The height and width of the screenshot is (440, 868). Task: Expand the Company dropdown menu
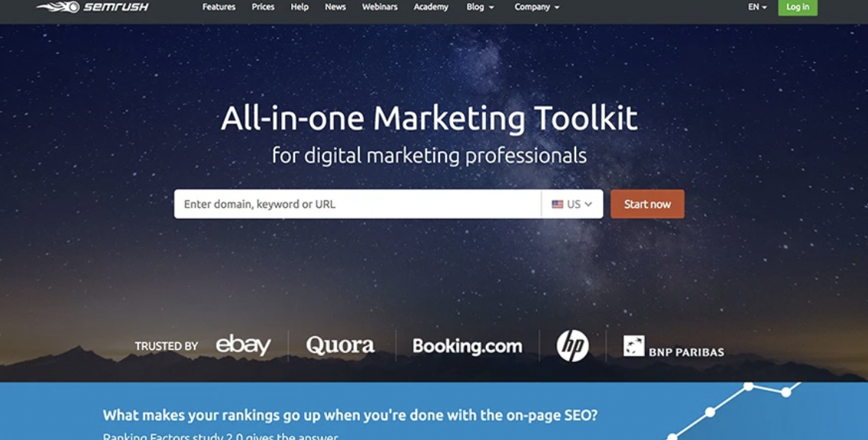tap(536, 7)
